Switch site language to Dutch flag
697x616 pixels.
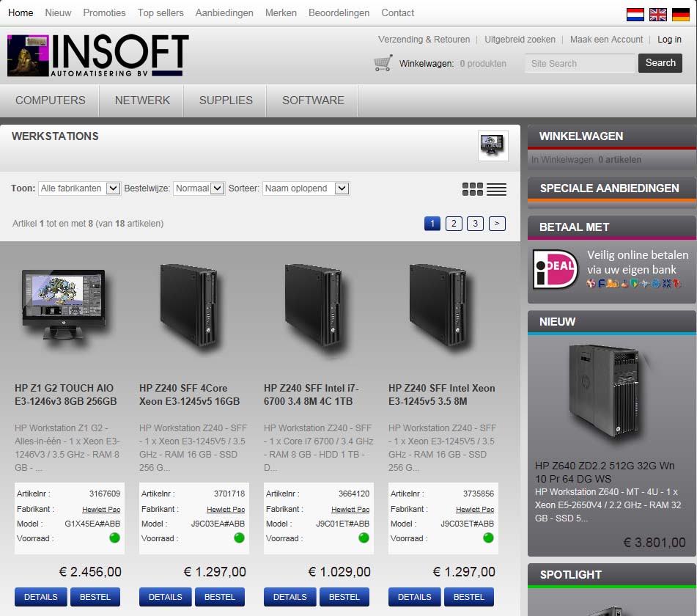click(x=635, y=14)
